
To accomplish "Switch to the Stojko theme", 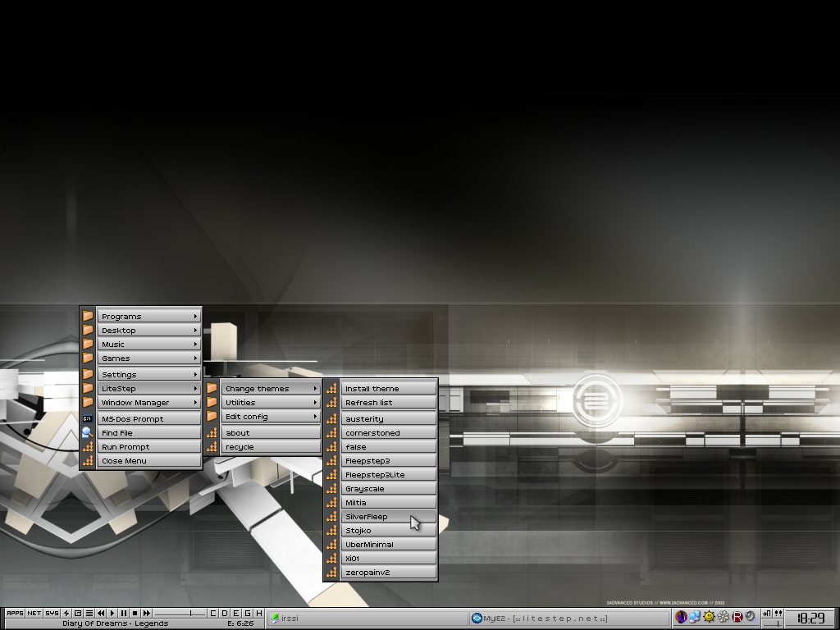I will coord(389,531).
